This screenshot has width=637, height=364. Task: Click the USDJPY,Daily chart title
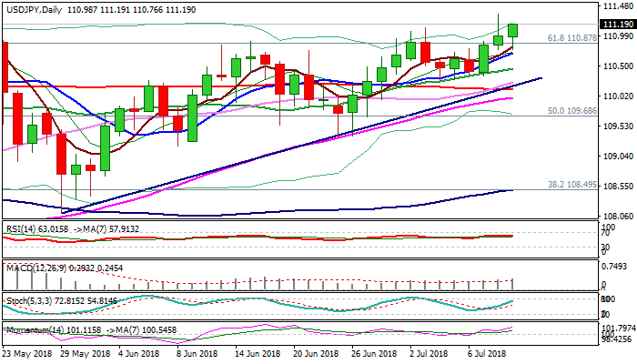click(34, 9)
